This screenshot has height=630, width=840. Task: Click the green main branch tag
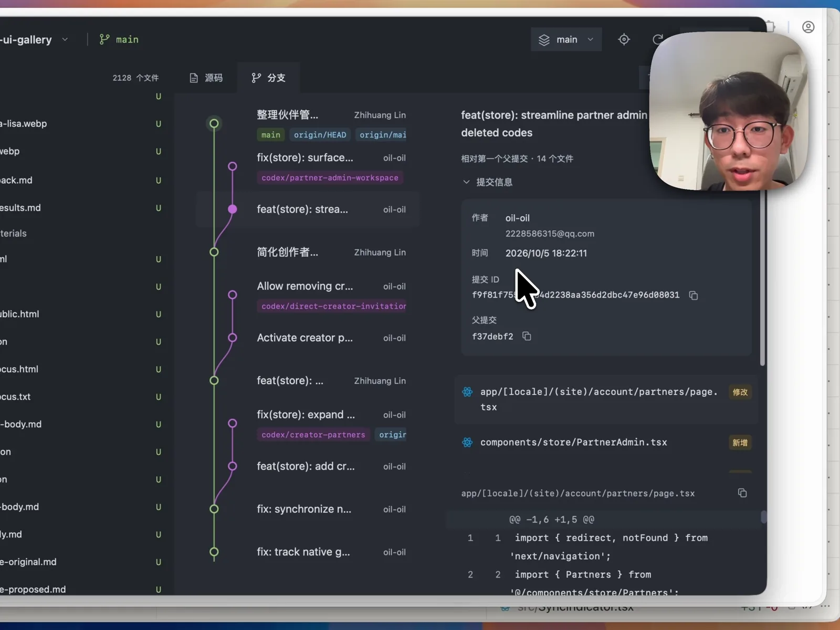pos(271,135)
